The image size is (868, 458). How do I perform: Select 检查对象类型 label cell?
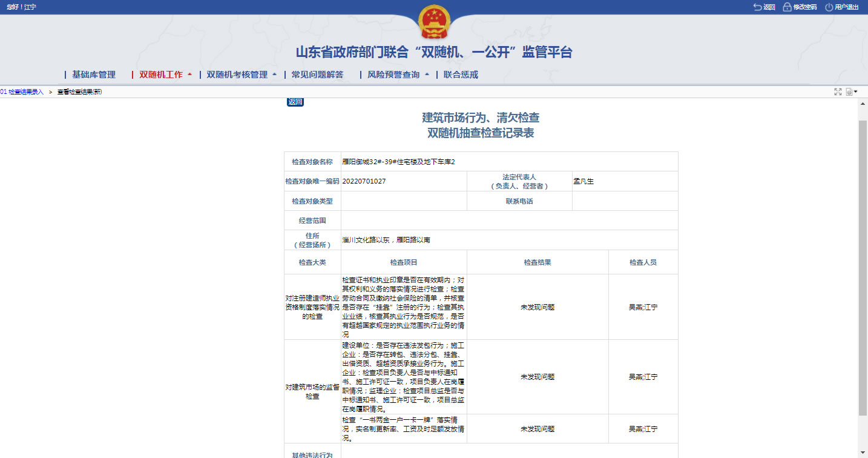(x=312, y=201)
